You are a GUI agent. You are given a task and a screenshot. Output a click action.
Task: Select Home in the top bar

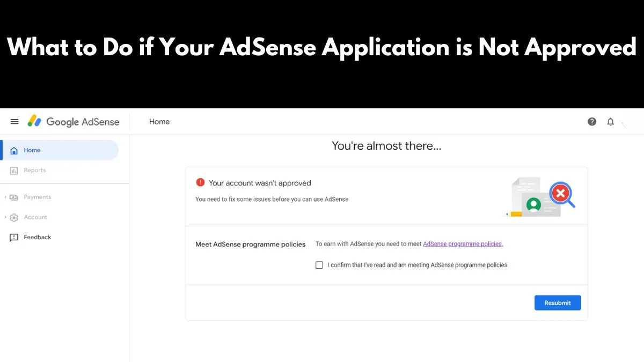(159, 122)
